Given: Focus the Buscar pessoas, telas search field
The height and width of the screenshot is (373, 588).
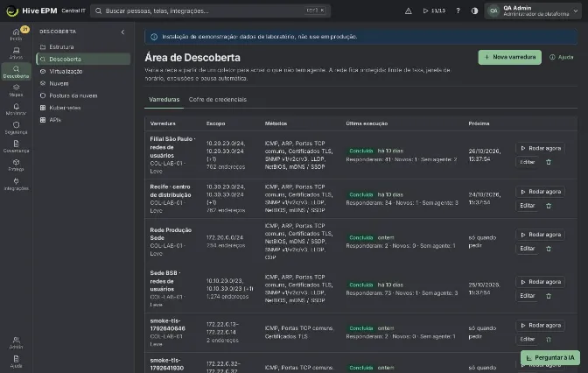Looking at the screenshot, I should point(210,11).
